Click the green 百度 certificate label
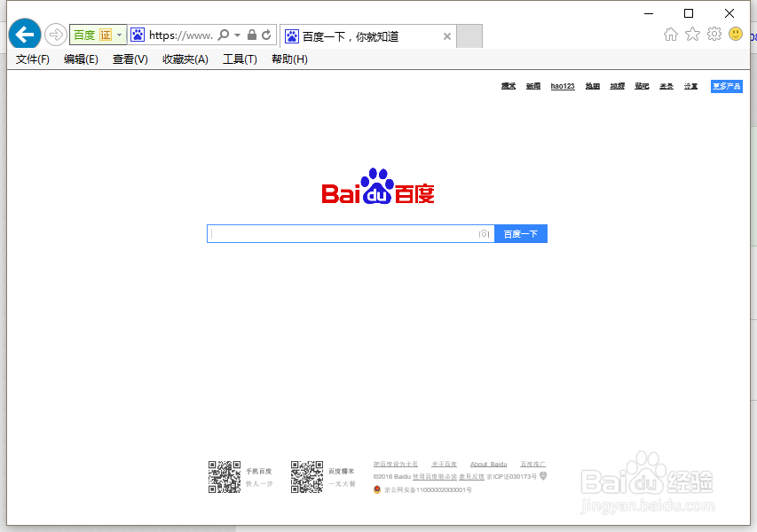The width and height of the screenshot is (757, 532). coord(84,35)
